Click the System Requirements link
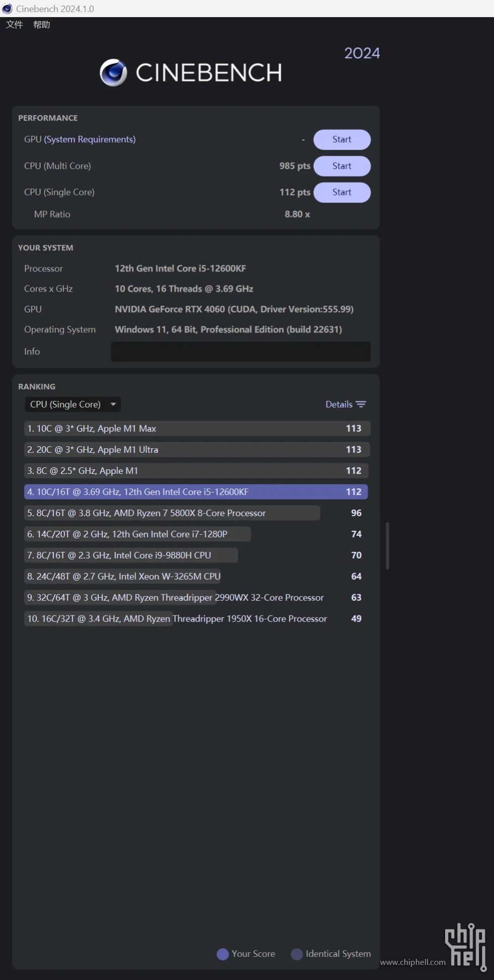 point(90,139)
